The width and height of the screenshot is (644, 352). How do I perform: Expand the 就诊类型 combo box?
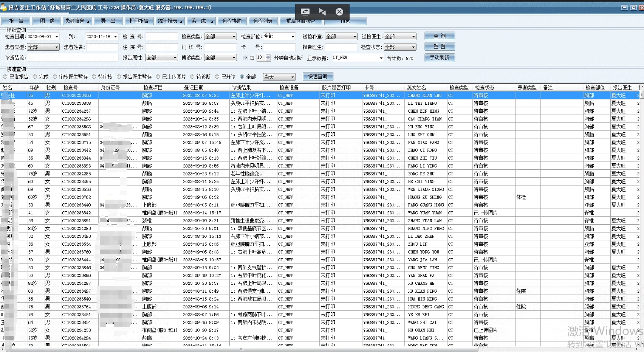(x=234, y=58)
